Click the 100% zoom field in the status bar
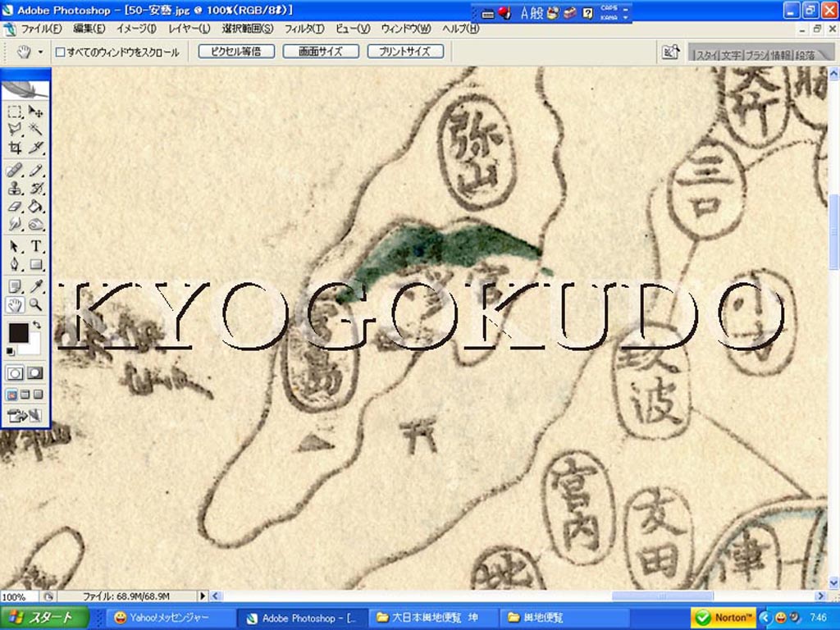 coord(18,596)
